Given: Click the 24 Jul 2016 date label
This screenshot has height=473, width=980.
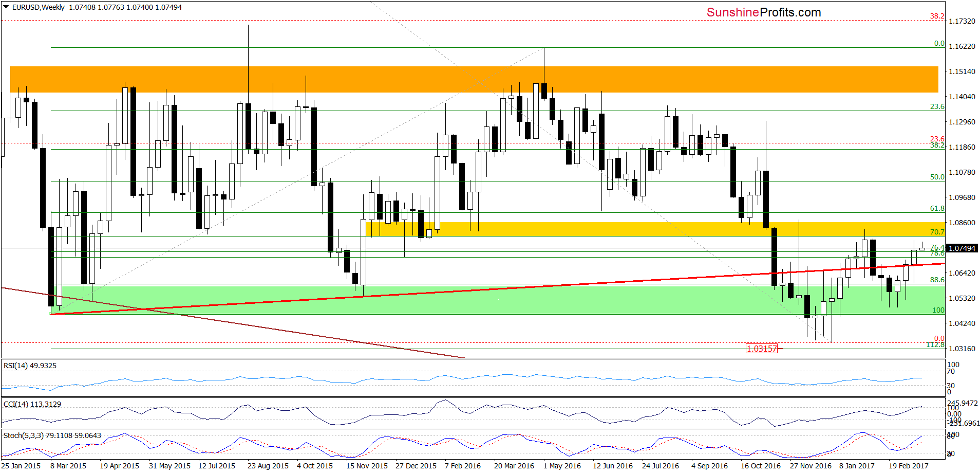Looking at the screenshot, I should tap(661, 466).
